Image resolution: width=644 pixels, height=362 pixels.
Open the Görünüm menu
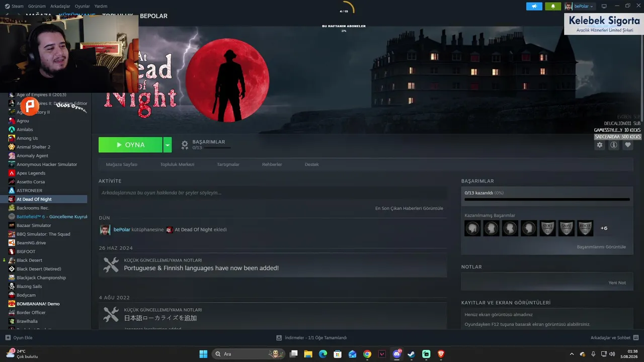(x=37, y=6)
